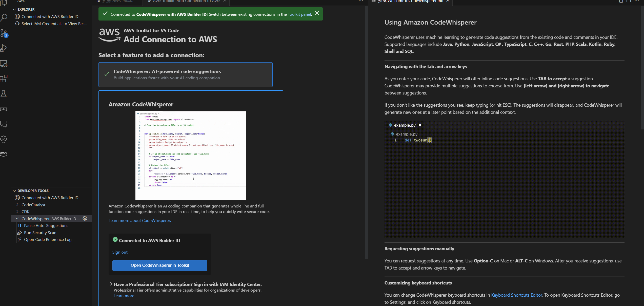Open the Remote Explorer view
Screen dimensions: 644x306
[4, 64]
